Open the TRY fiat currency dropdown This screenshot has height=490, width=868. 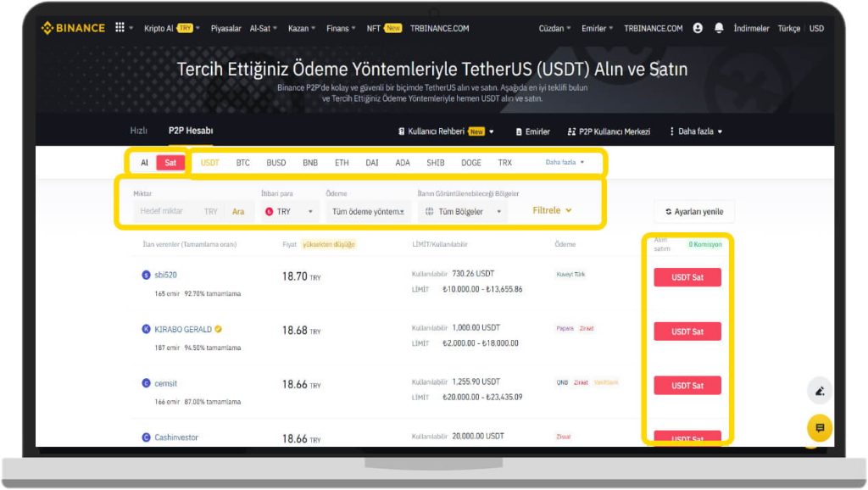tap(289, 211)
